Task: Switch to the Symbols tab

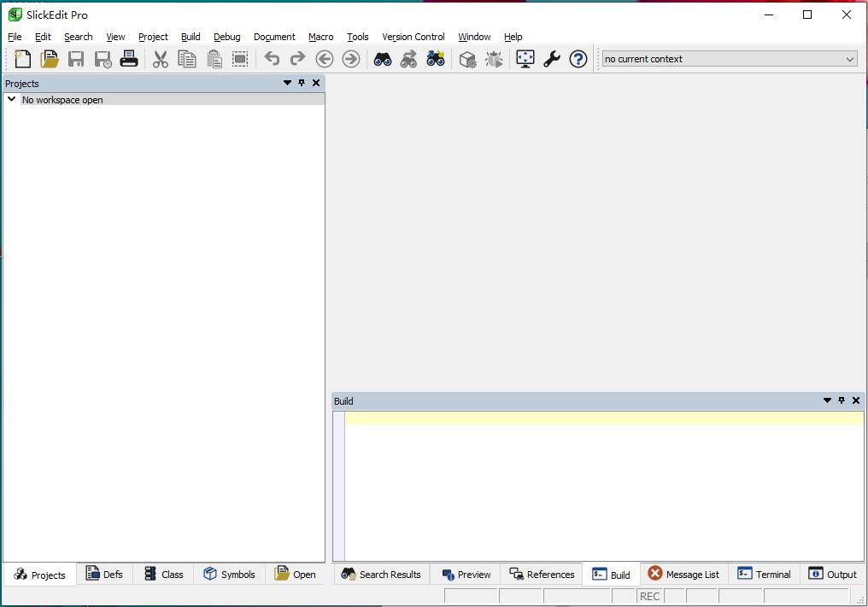Action: pos(229,574)
